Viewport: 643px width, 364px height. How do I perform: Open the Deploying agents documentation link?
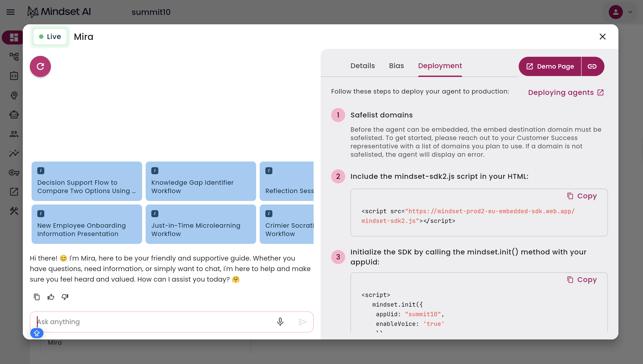pos(566,92)
